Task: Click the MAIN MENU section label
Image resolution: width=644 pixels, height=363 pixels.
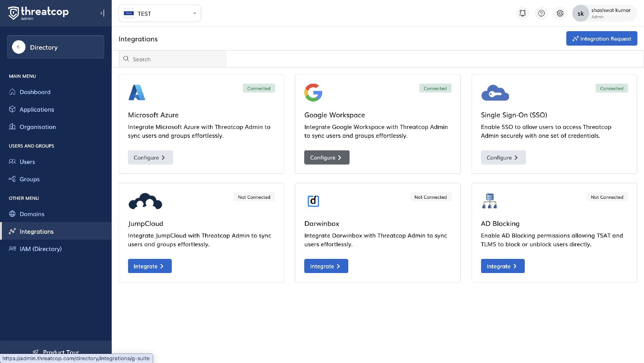Action: point(22,76)
